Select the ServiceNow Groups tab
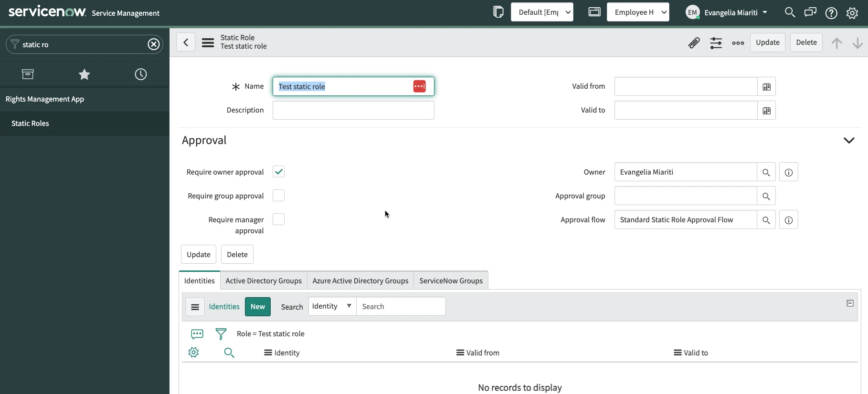Screen dimensions: 868x394 [x=451, y=281]
